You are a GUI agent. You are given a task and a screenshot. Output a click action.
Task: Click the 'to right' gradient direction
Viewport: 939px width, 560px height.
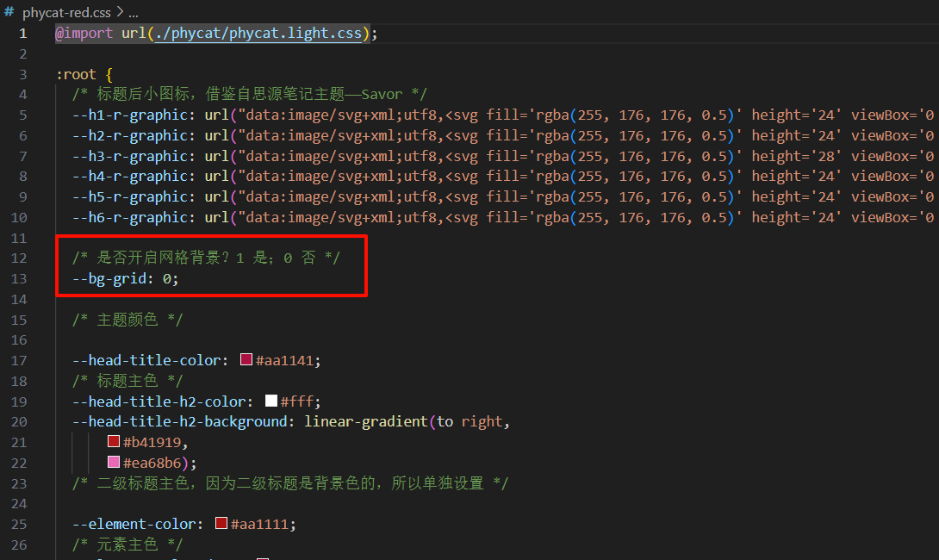pyautogui.click(x=469, y=421)
